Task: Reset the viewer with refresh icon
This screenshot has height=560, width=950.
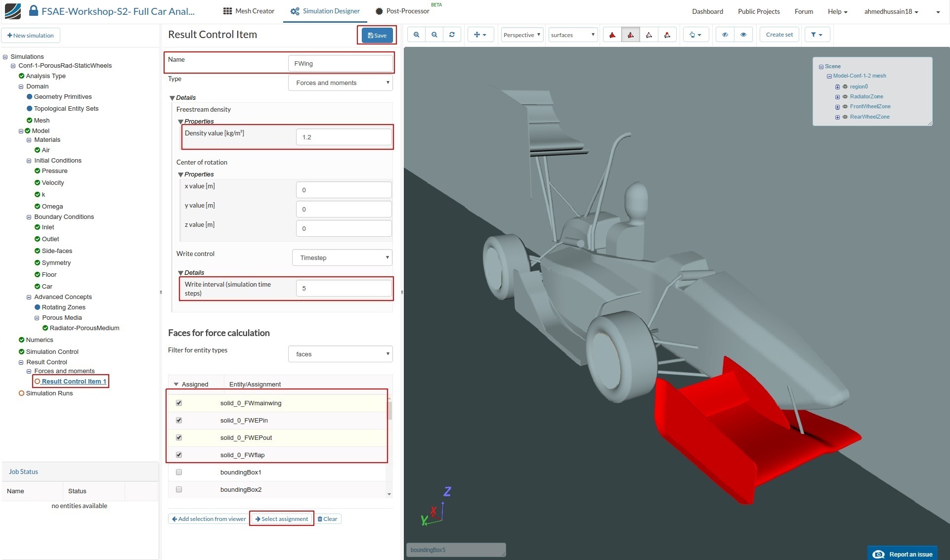Action: [x=452, y=35]
